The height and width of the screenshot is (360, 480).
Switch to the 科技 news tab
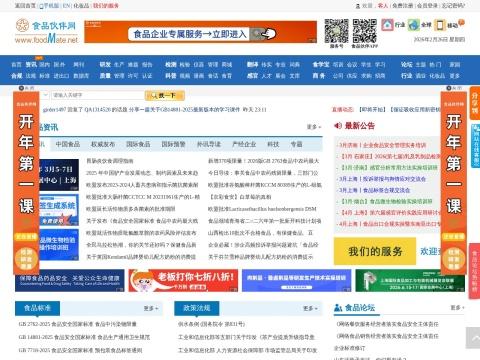point(273,144)
